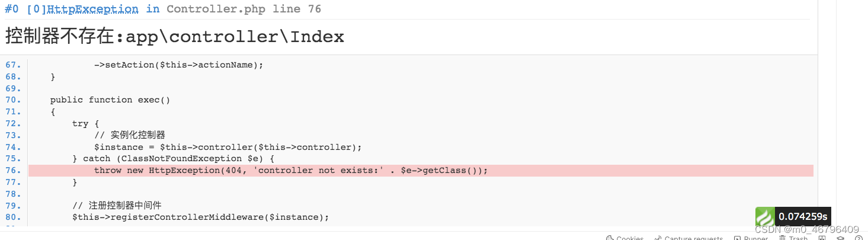Click the public function exec() code line
This screenshot has width=868, height=240.
click(110, 100)
